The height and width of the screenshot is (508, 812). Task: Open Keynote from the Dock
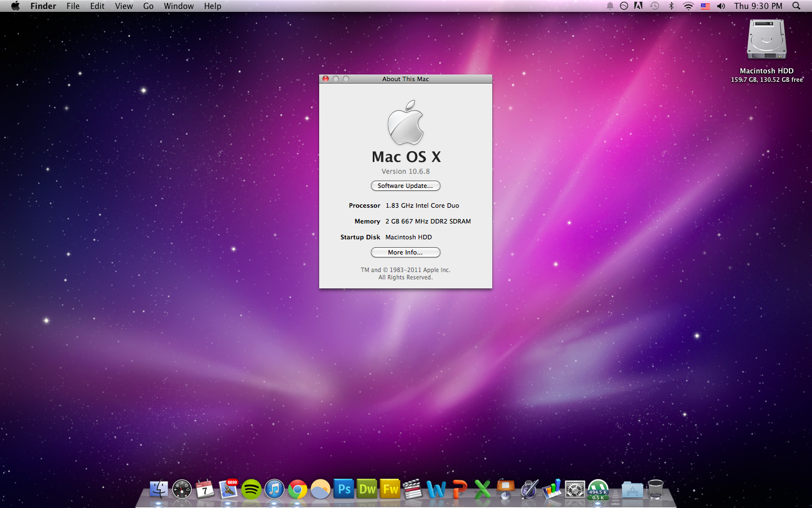(x=506, y=489)
